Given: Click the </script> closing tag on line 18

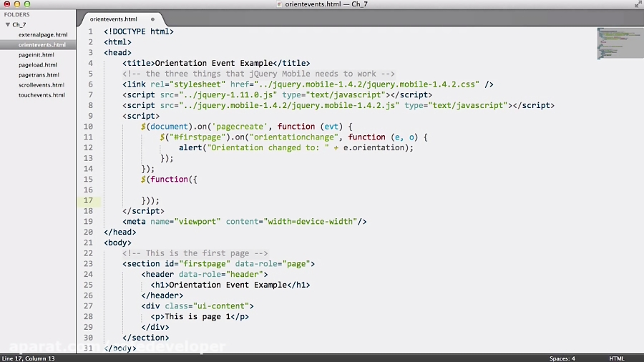Looking at the screenshot, I should pos(143,211).
